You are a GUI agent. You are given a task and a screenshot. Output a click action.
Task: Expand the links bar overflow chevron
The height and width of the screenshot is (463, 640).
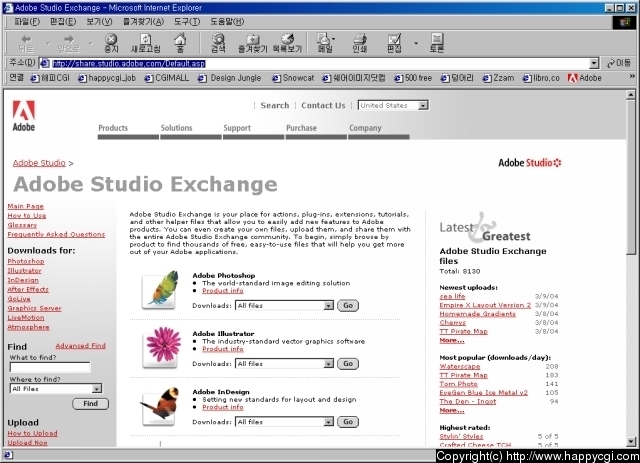[632, 76]
